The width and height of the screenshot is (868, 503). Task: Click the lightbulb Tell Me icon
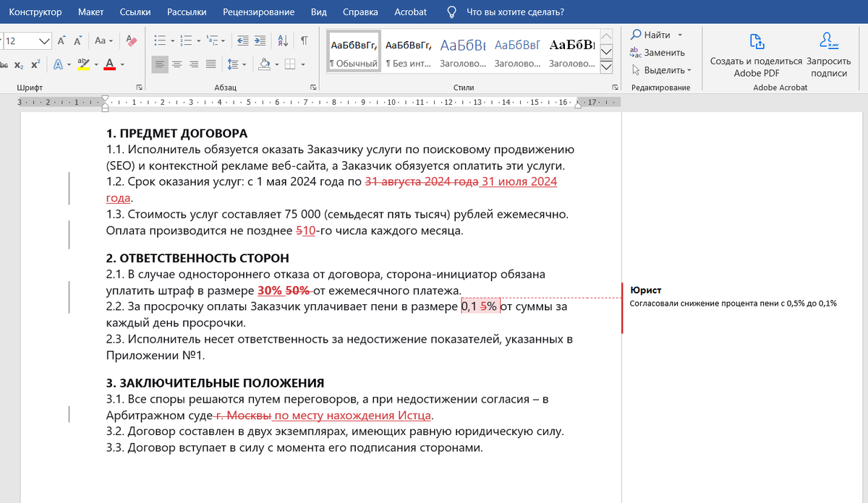click(452, 12)
